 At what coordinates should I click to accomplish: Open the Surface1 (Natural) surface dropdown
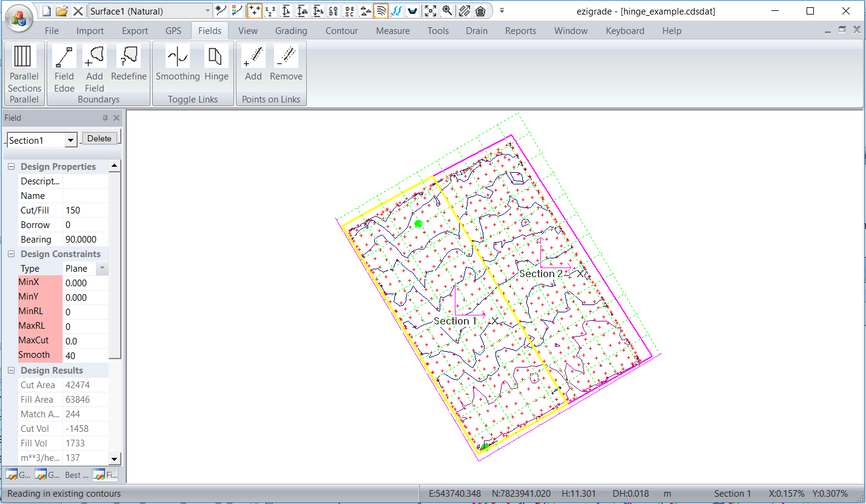click(x=207, y=11)
